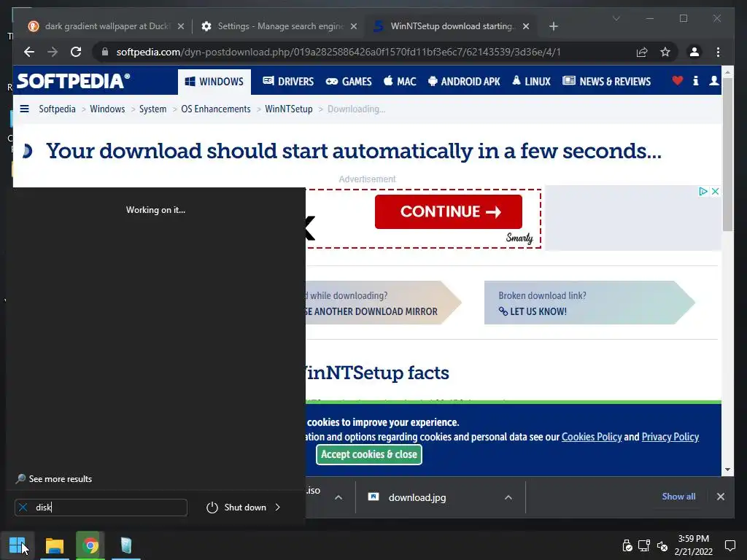747x560 pixels.
Task: Click the Windows breadcrumb link
Action: point(107,109)
